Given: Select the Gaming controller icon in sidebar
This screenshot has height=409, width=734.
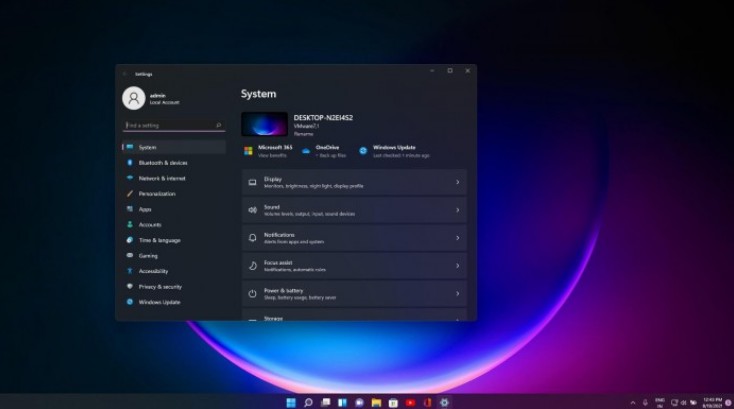Looking at the screenshot, I should tap(130, 255).
